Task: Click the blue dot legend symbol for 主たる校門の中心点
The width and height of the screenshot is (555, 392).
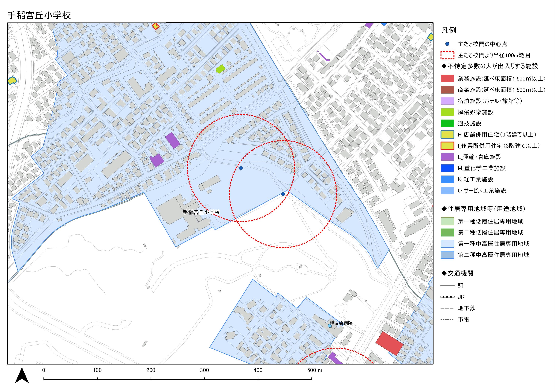Action: click(x=447, y=44)
